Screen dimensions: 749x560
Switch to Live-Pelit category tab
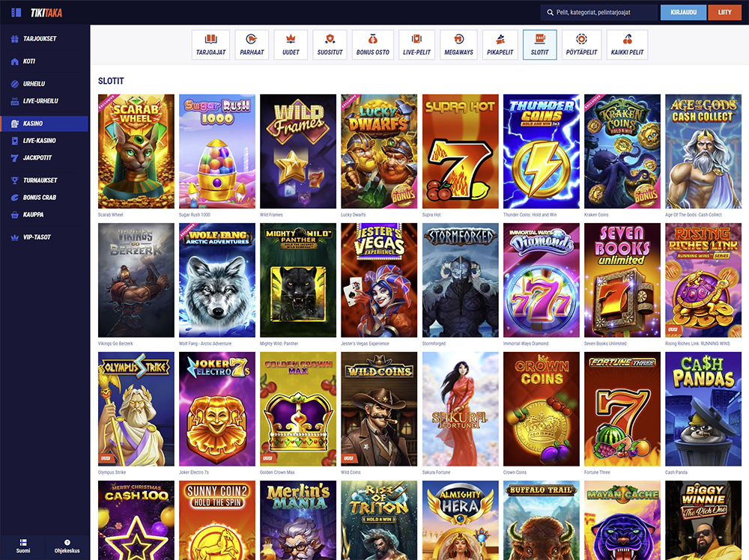point(416,45)
